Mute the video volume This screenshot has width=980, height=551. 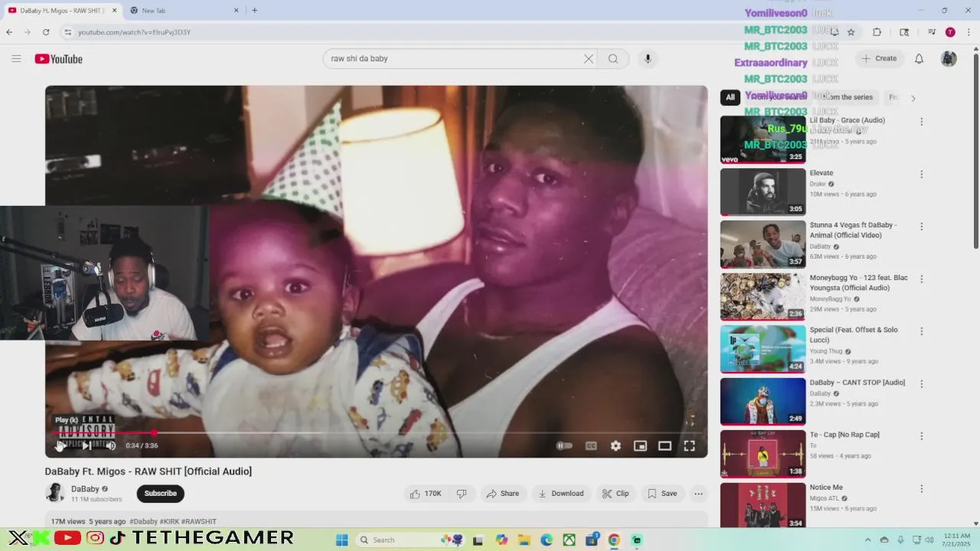click(x=111, y=445)
